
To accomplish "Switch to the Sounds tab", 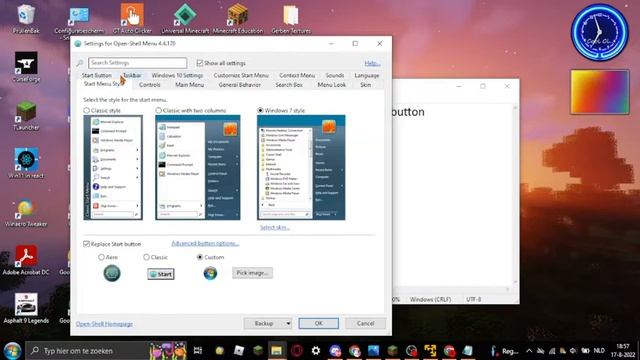I will click(335, 76).
